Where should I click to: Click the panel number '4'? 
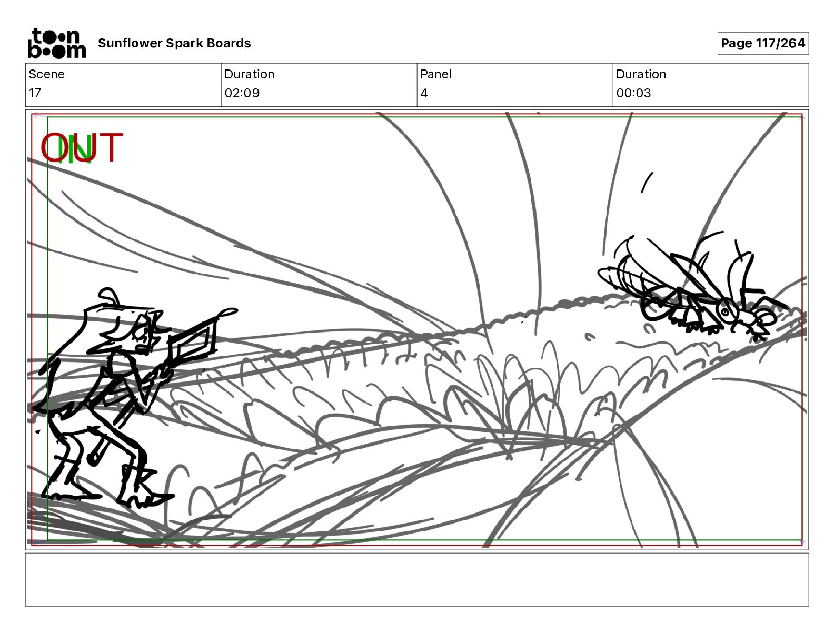(424, 93)
